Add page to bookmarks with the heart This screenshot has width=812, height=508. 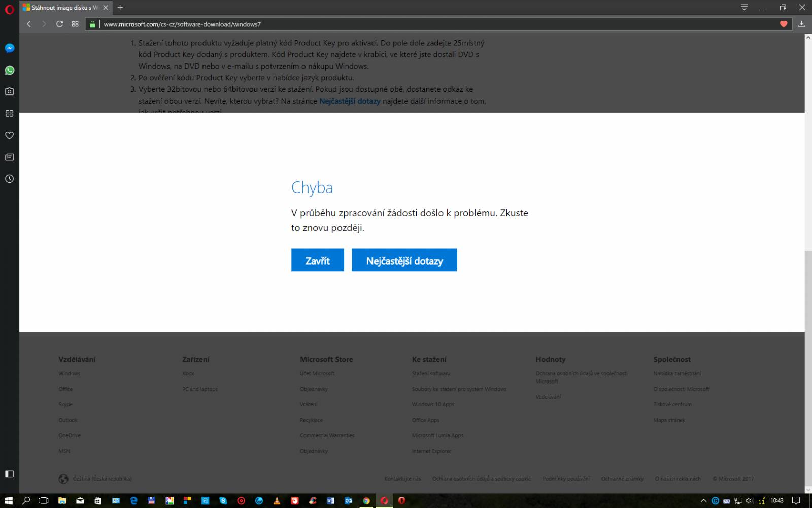(784, 24)
